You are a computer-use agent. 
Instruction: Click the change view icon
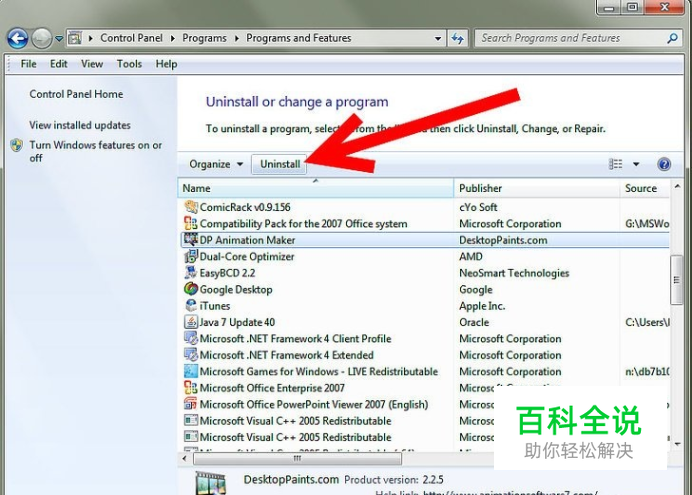[x=616, y=164]
